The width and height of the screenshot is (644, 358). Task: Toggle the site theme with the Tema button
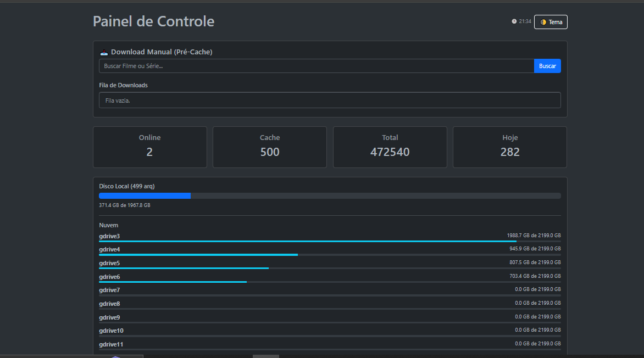551,22
